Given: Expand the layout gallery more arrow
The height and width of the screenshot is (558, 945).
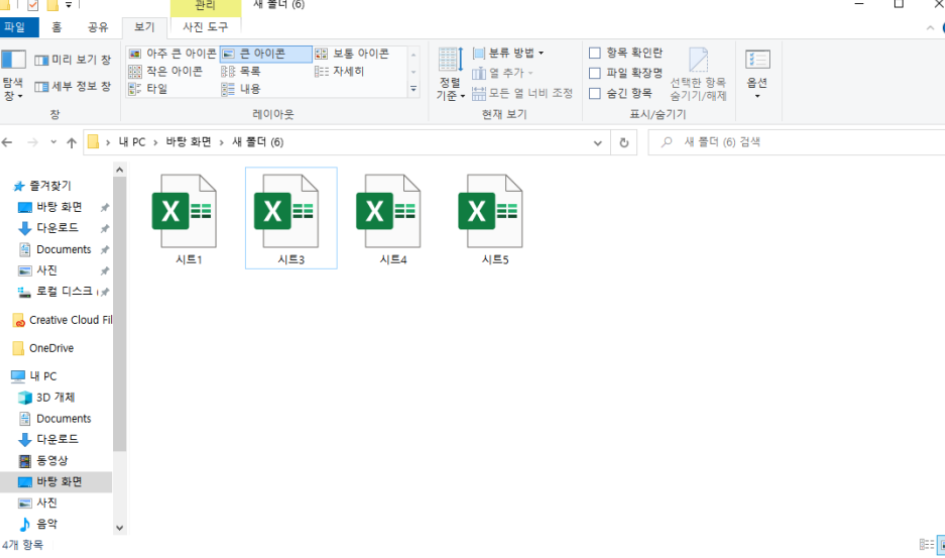Looking at the screenshot, I should point(413,89).
